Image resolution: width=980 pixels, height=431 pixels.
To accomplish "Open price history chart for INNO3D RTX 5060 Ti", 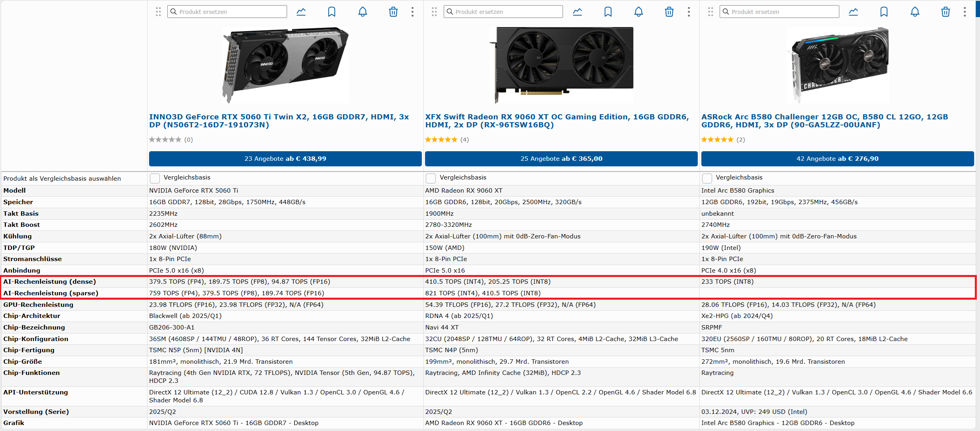I will (301, 12).
